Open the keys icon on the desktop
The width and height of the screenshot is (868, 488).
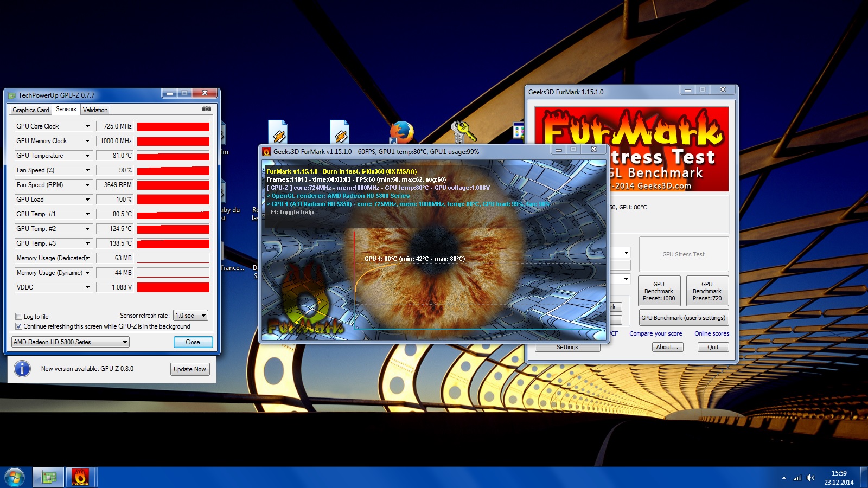coord(463,132)
